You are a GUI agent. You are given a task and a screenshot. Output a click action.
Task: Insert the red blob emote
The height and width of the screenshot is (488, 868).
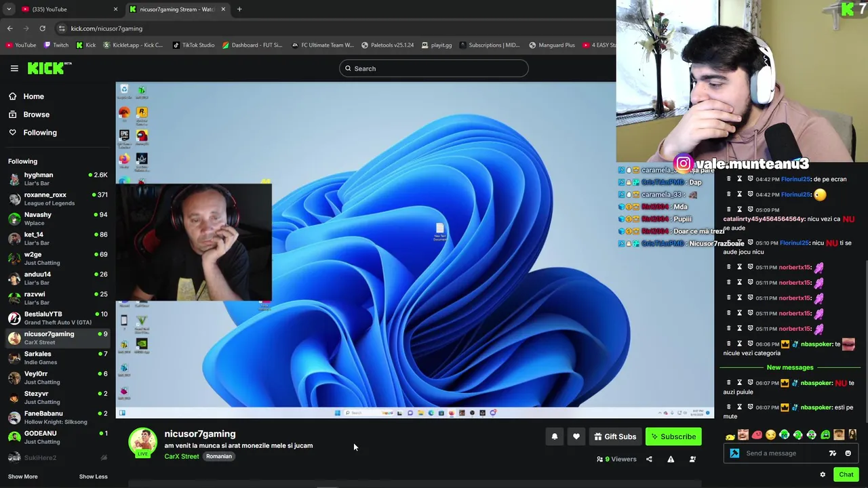[757, 435]
